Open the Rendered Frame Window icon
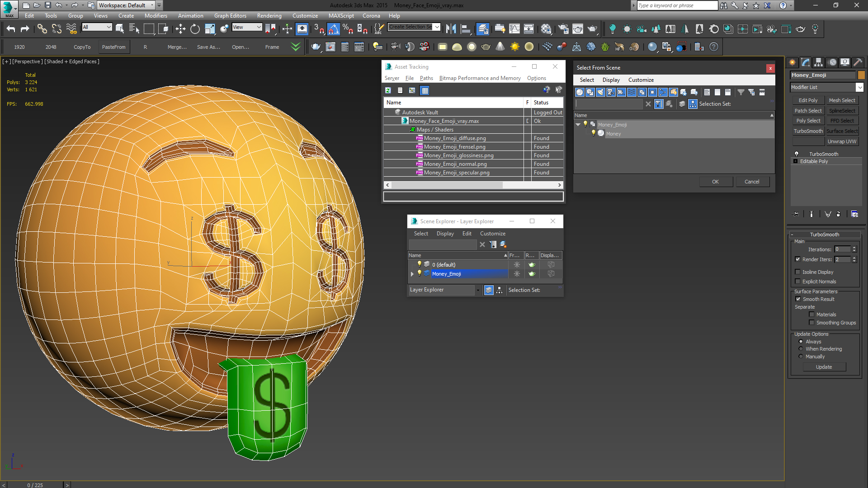 coord(578,29)
